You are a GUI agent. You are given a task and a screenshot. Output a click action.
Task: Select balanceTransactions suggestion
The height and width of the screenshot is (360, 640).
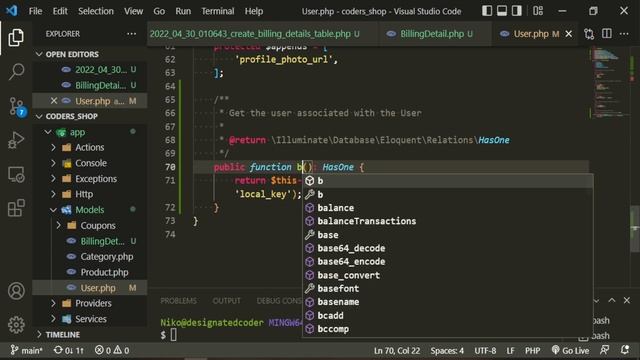point(448,221)
